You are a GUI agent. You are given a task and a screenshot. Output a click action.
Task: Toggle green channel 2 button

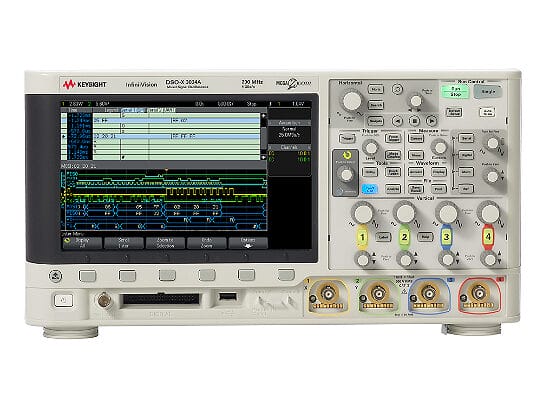pos(404,237)
